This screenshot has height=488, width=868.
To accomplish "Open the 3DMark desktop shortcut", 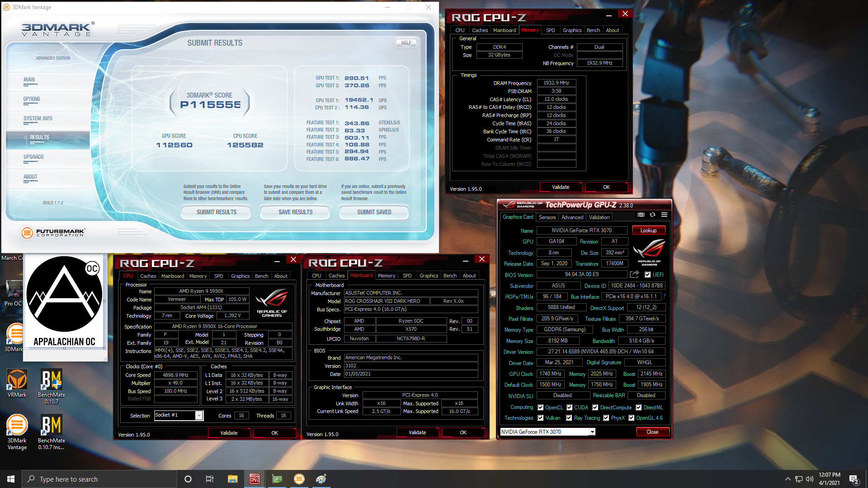I will click(x=14, y=338).
